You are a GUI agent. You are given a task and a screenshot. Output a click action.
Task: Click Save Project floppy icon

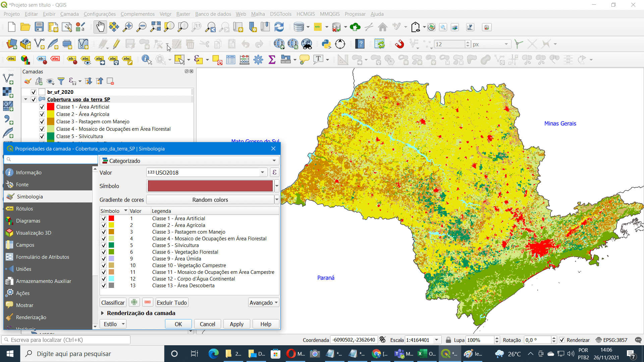pyautogui.click(x=39, y=27)
